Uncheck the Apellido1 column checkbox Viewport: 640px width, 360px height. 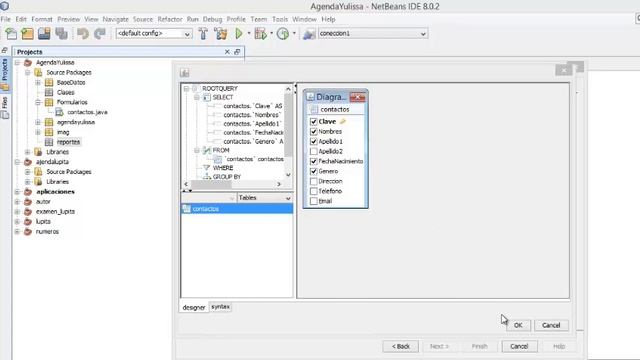point(313,141)
